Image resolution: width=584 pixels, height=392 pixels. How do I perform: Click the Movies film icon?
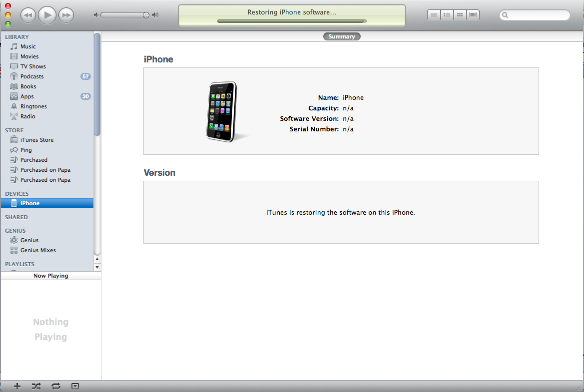[14, 56]
